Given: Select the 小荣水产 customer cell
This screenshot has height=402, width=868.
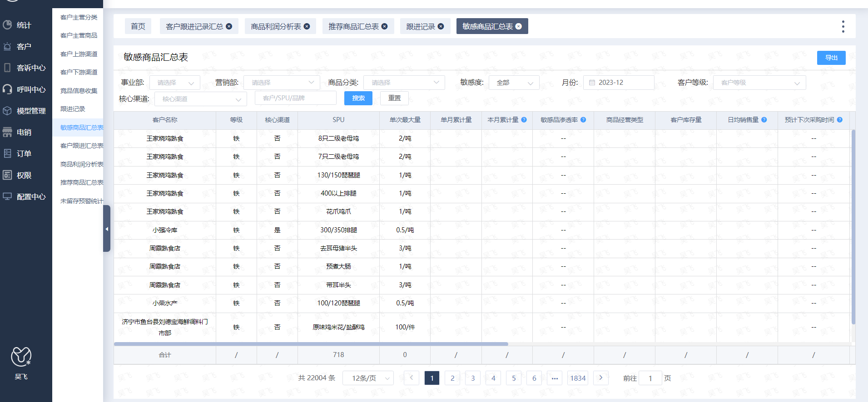Looking at the screenshot, I should pos(165,303).
